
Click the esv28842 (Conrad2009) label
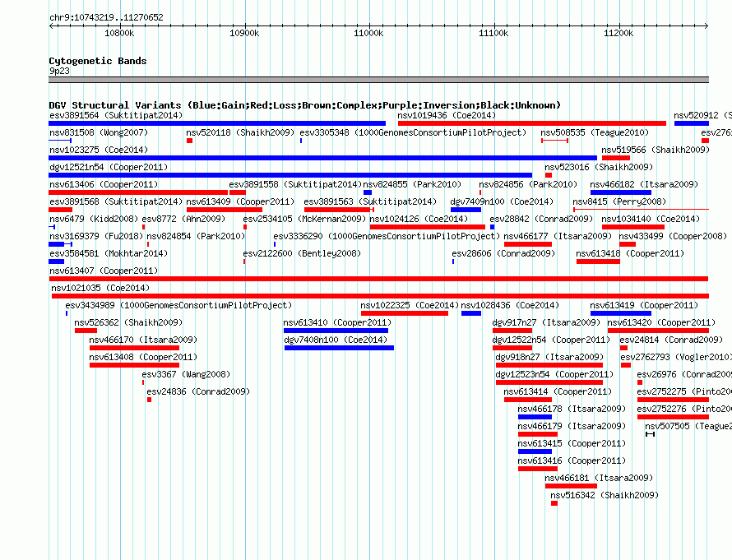pos(541,219)
